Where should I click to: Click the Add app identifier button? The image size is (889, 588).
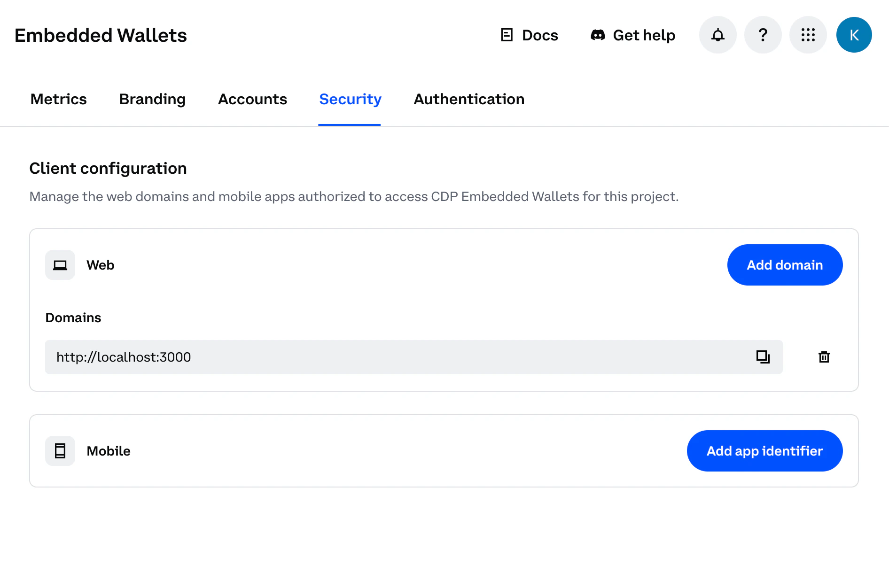click(x=764, y=451)
